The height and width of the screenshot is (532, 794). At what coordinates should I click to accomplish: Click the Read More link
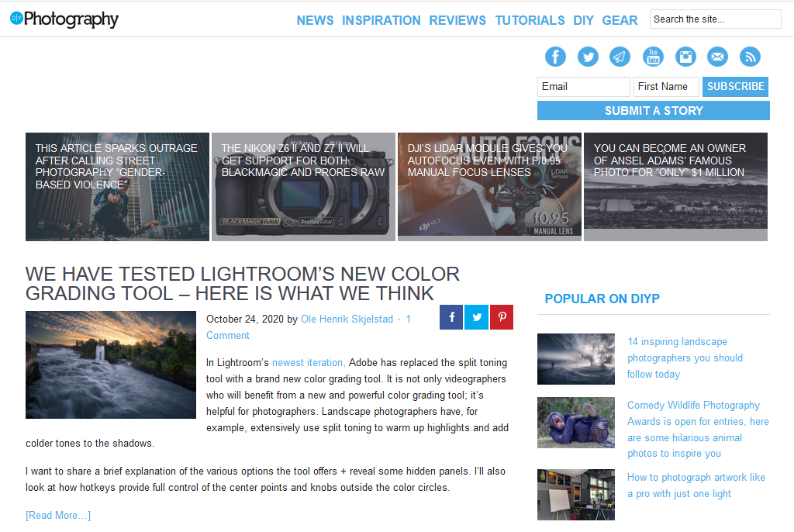coord(58,515)
